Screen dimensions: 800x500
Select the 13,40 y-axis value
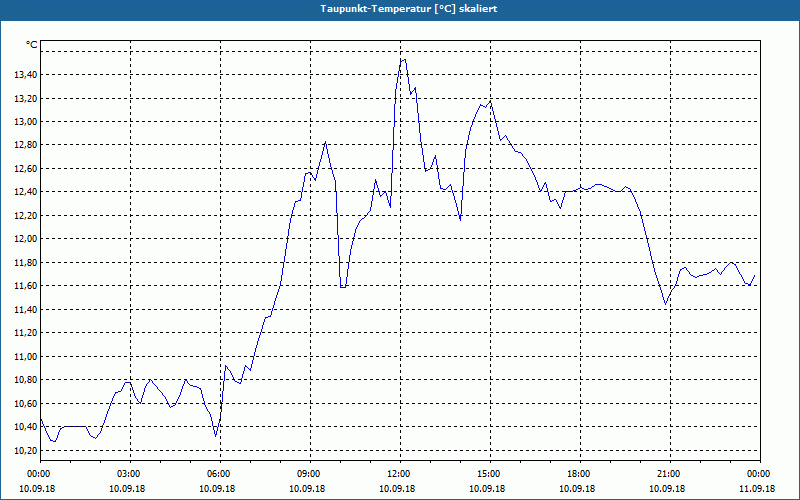[27, 75]
